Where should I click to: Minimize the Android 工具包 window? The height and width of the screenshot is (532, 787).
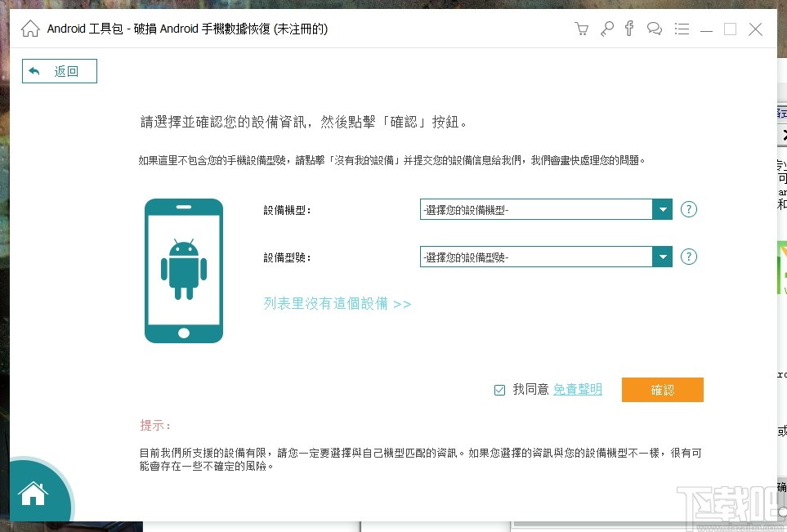coord(706,29)
